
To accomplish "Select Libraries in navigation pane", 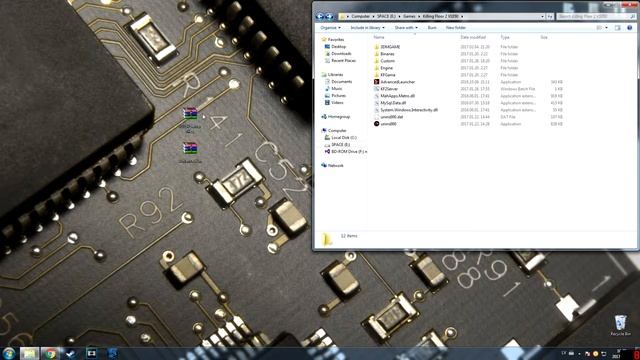I will [x=332, y=75].
